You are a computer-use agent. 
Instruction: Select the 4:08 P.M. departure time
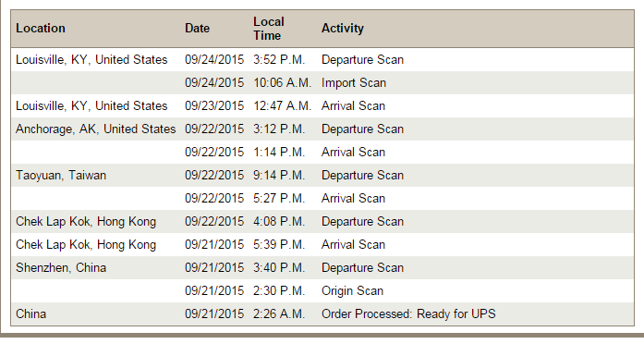(x=279, y=222)
